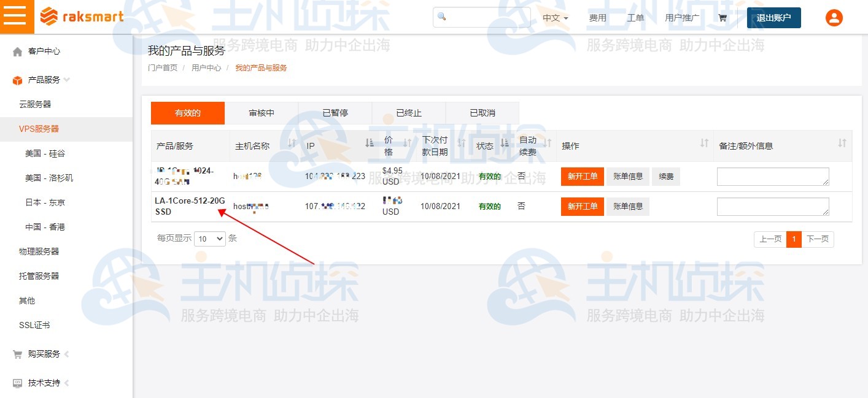Switch to the 已暂停 tab
The width and height of the screenshot is (868, 398).
point(335,113)
